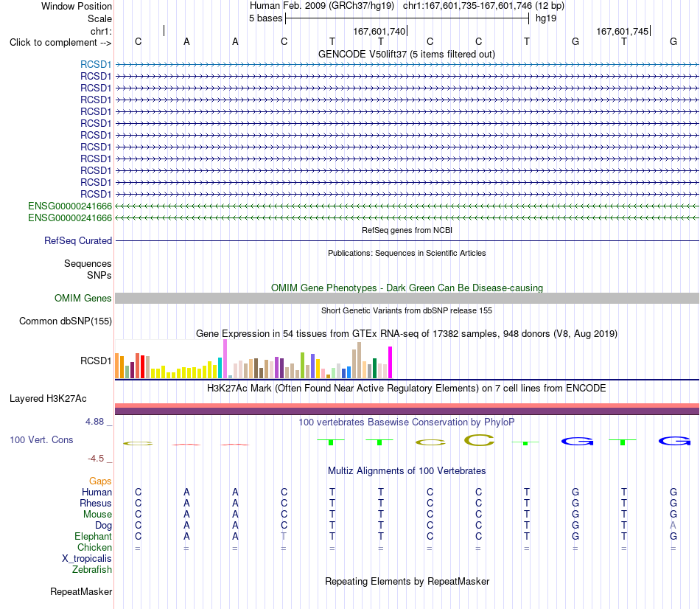Click the Zebrafish species label
Image resolution: width=700 pixels, height=609 pixels.
[x=91, y=570]
